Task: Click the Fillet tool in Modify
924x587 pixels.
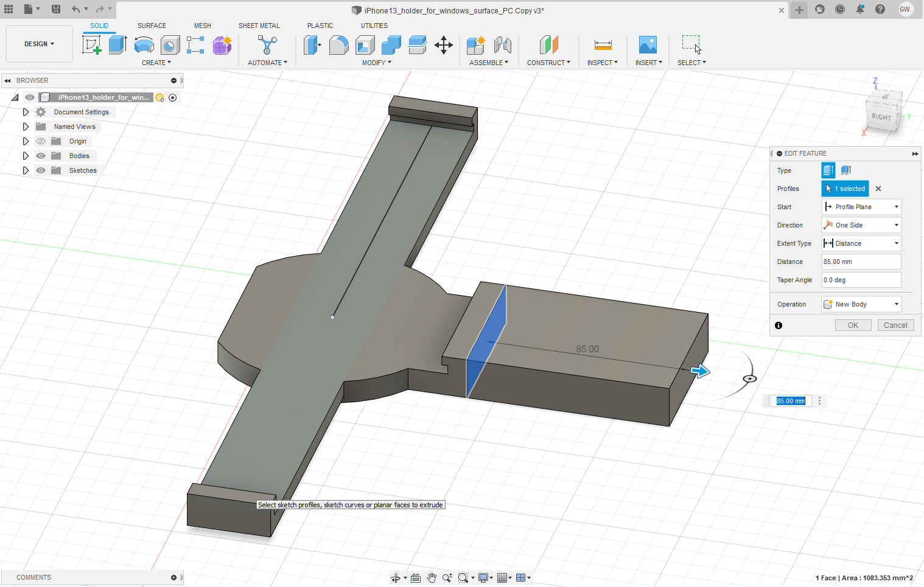Action: [x=338, y=45]
